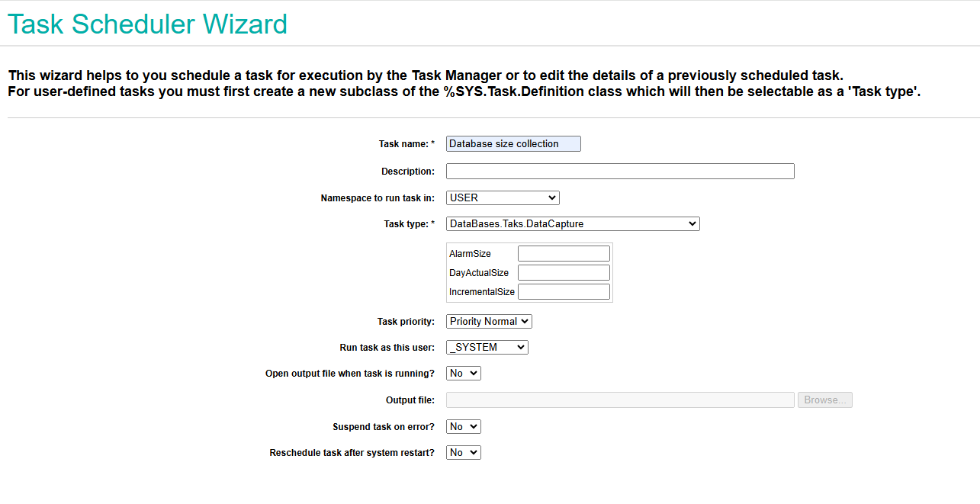This screenshot has height=504, width=980.
Task: Click the 'Task priority:' label text
Action: [x=406, y=322]
